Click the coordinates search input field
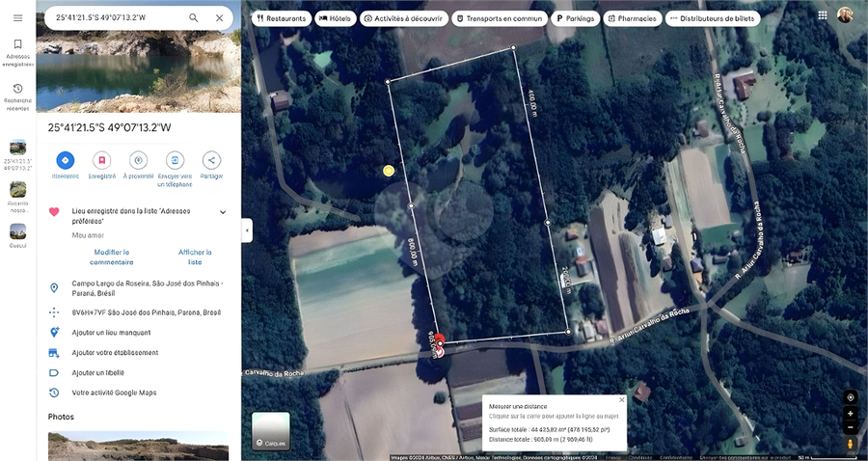868x461 pixels. pos(116,17)
